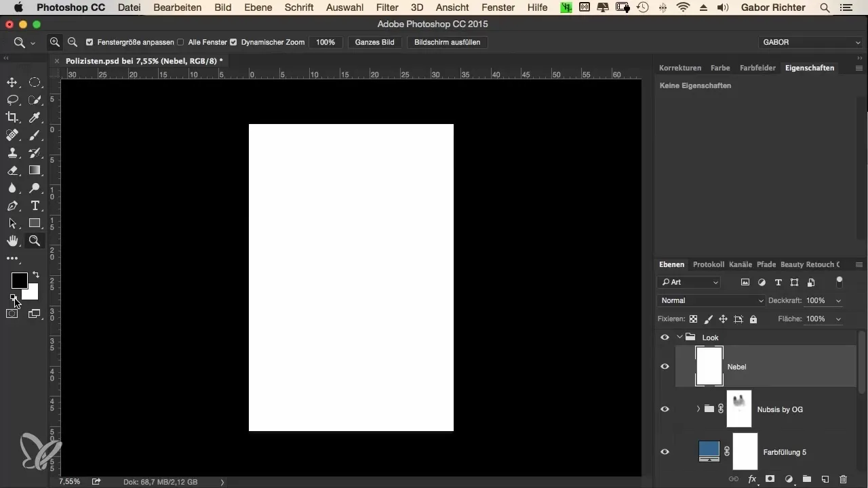The width and height of the screenshot is (868, 488).
Task: Swap foreground and background colors
Action: 36,274
